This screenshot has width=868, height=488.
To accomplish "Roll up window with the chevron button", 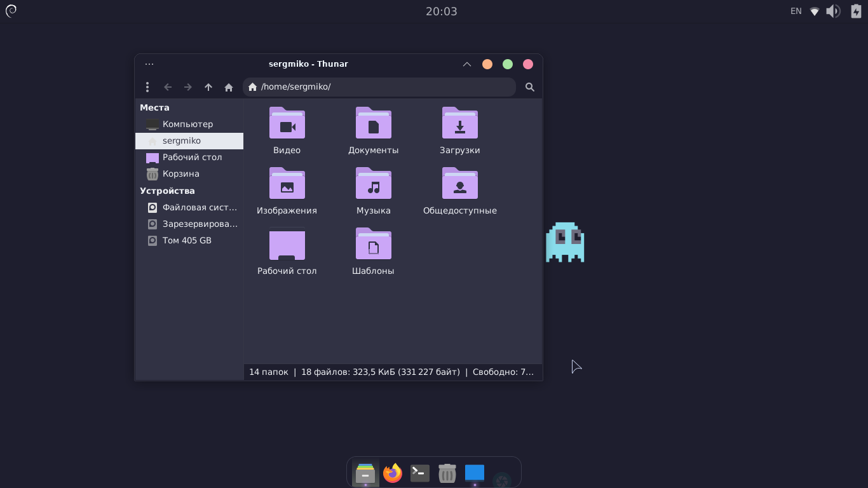I will pyautogui.click(x=467, y=64).
